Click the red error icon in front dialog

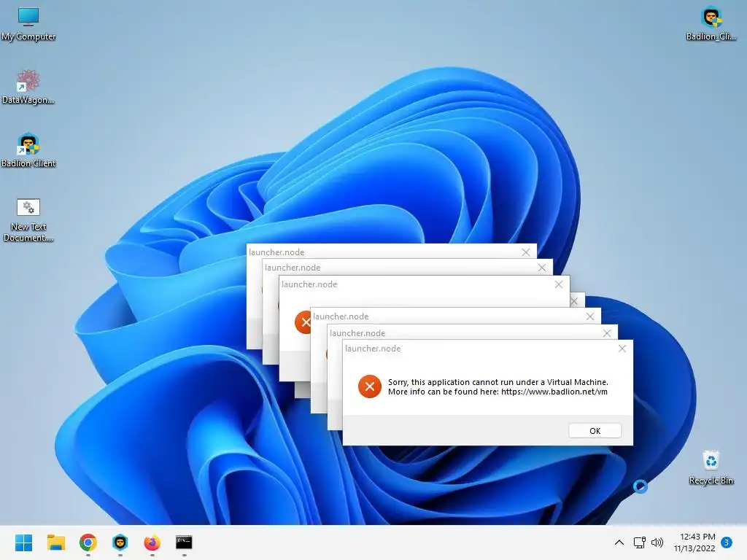(370, 386)
